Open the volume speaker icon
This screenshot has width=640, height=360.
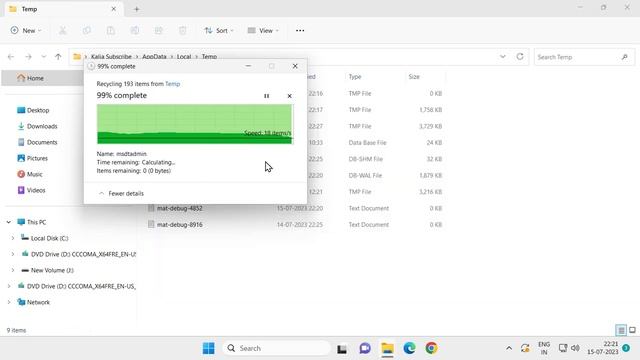coord(576,348)
